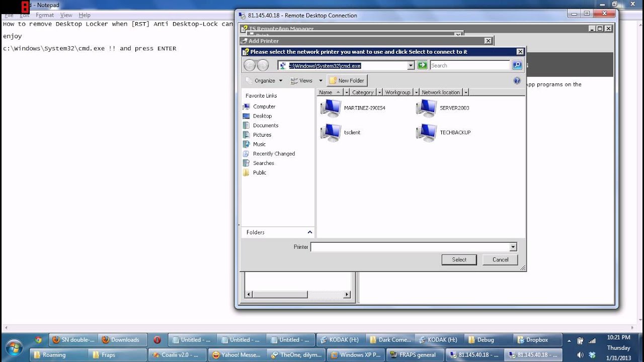The width and height of the screenshot is (644, 362).
Task: Click the Select button
Action: [x=459, y=259]
